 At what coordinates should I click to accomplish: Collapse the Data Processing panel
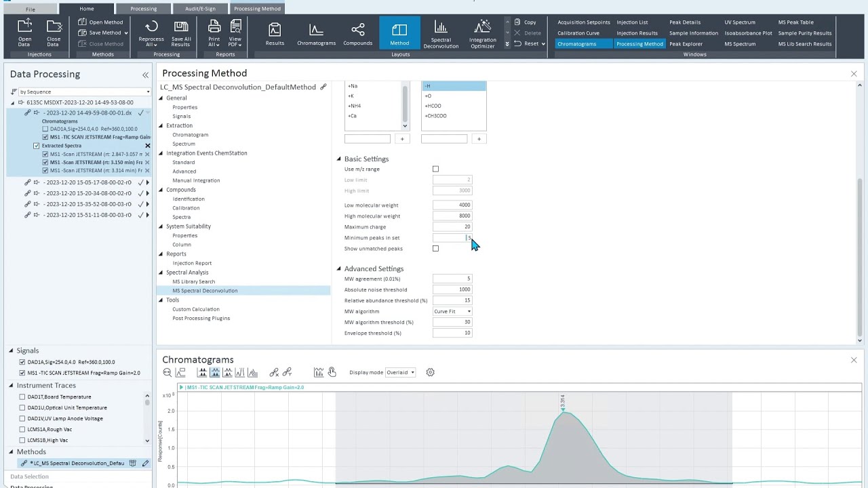point(145,75)
